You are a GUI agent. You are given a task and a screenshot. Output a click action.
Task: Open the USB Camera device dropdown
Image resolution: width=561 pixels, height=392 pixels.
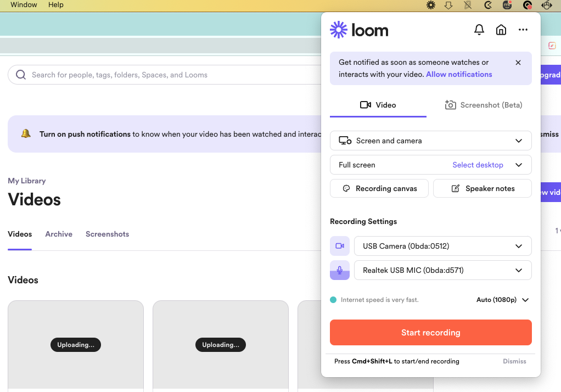click(x=443, y=246)
